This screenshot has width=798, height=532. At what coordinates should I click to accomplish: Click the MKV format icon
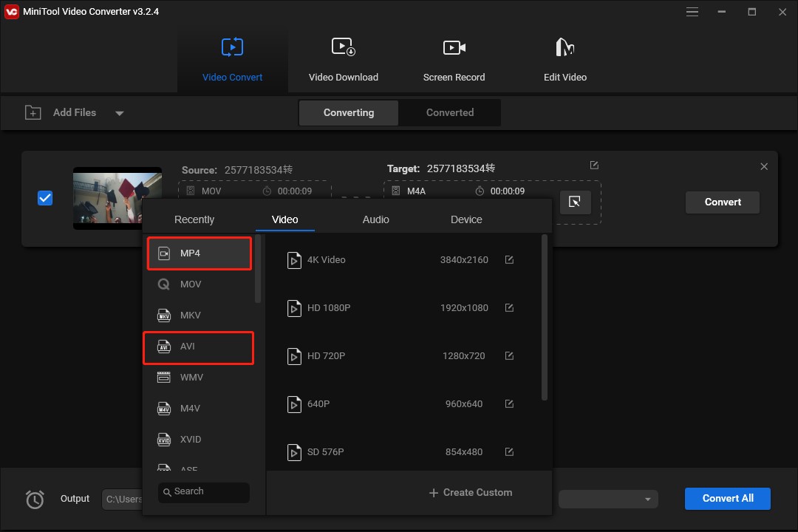coord(163,316)
